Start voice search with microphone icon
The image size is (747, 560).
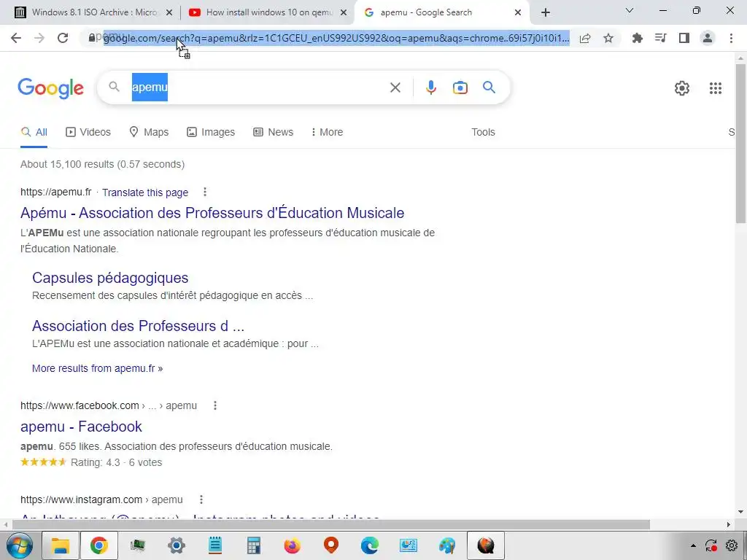[430, 87]
